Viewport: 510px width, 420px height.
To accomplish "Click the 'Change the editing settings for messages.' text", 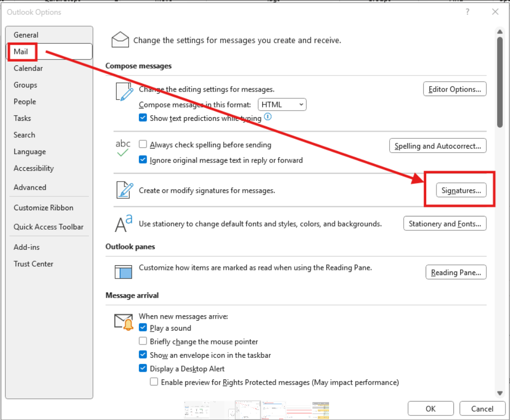I will pos(207,89).
